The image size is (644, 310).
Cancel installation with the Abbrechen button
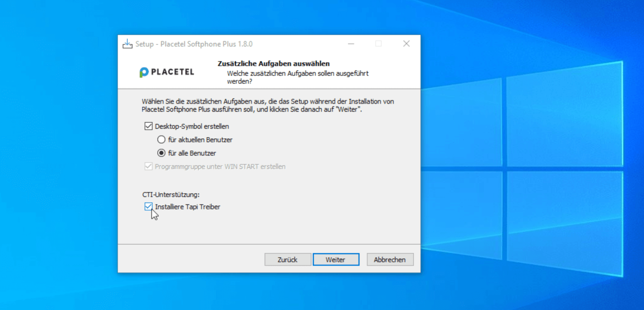coord(390,260)
